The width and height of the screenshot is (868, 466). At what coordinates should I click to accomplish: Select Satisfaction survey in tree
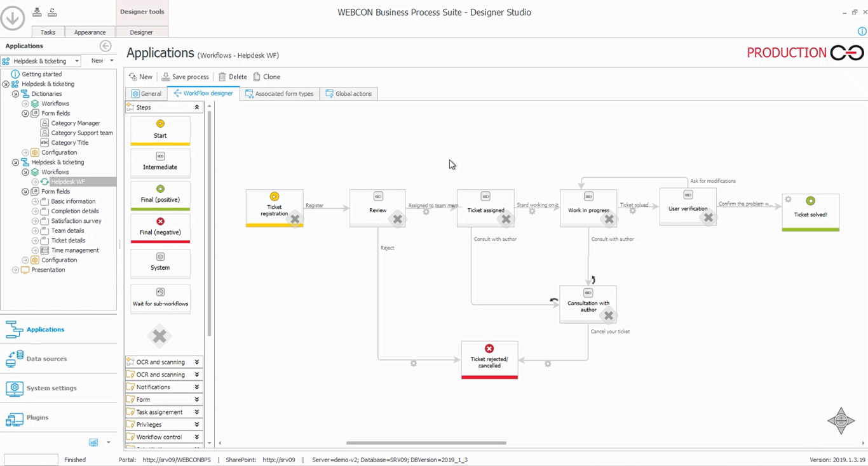click(x=76, y=221)
